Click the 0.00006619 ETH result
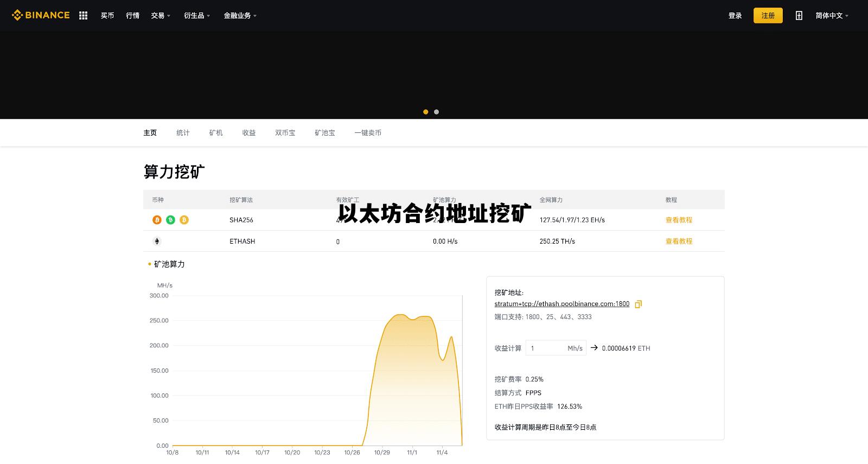Image resolution: width=868 pixels, height=464 pixels. pos(626,348)
